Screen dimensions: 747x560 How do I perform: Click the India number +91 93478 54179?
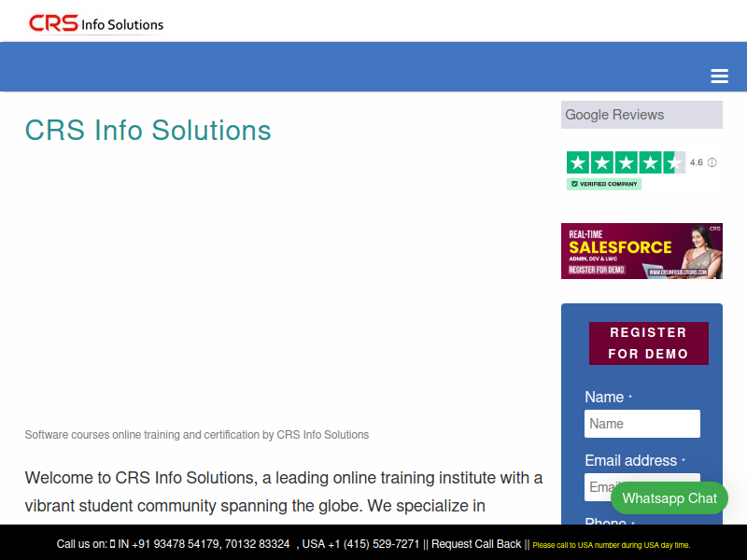(x=175, y=544)
